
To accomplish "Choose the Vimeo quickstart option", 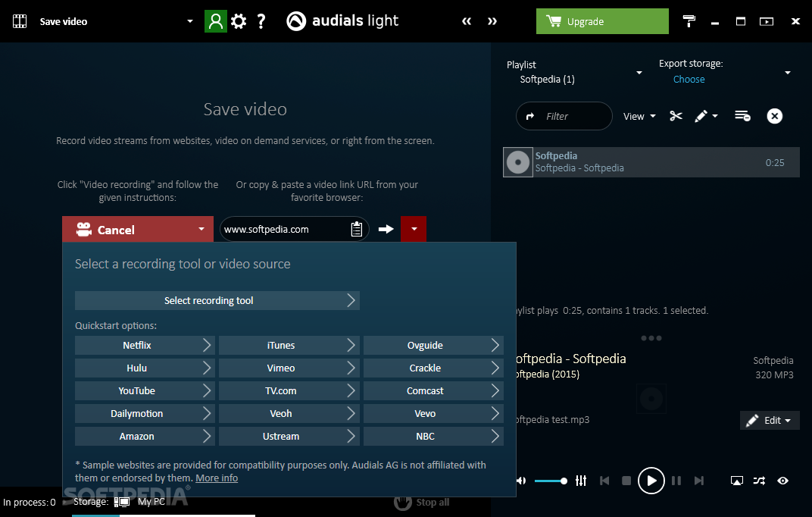I will coord(289,368).
